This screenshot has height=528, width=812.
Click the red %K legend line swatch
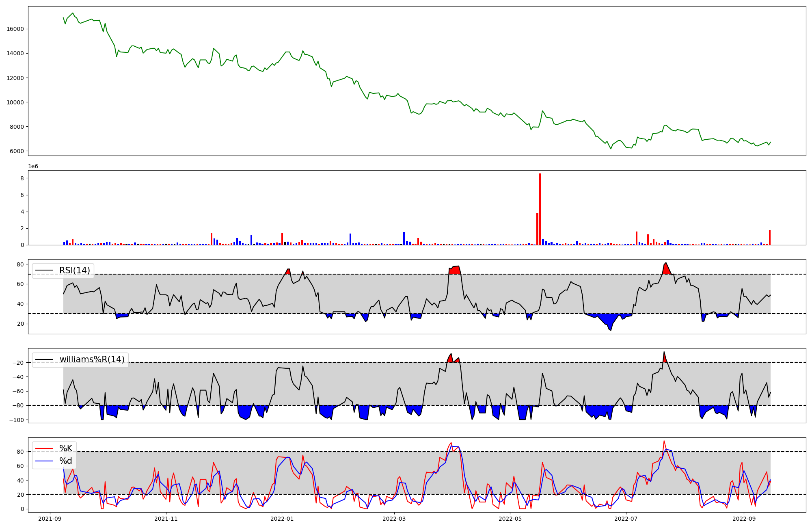[44, 448]
